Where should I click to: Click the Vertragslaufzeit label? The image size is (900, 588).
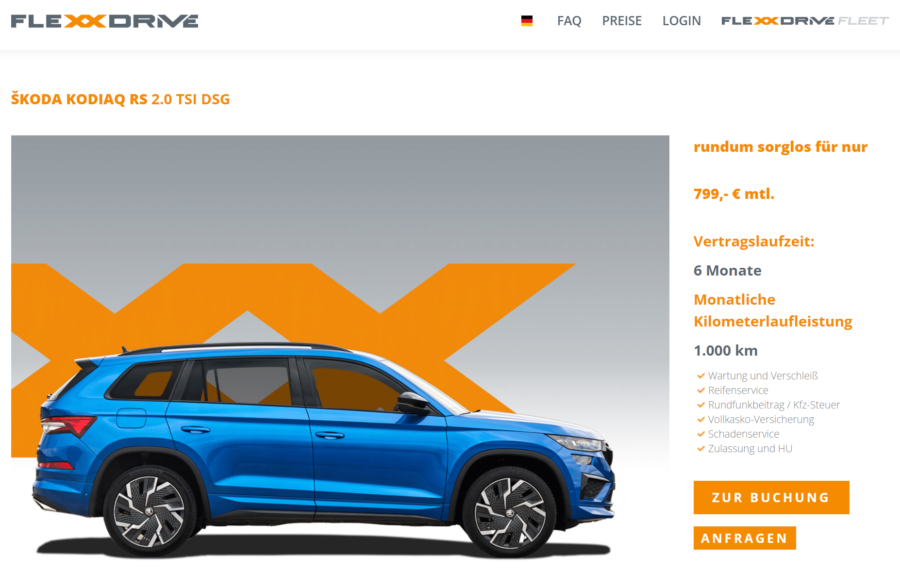[754, 241]
